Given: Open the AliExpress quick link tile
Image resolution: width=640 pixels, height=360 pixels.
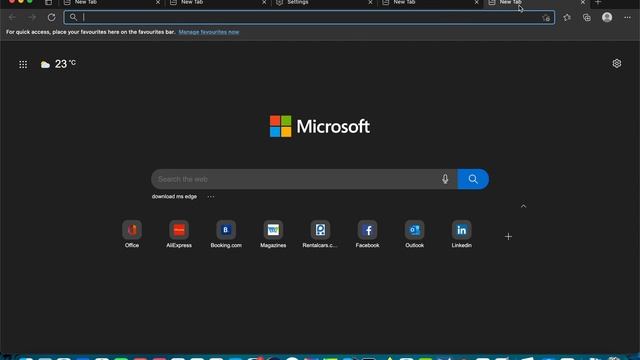Looking at the screenshot, I should pyautogui.click(x=179, y=234).
